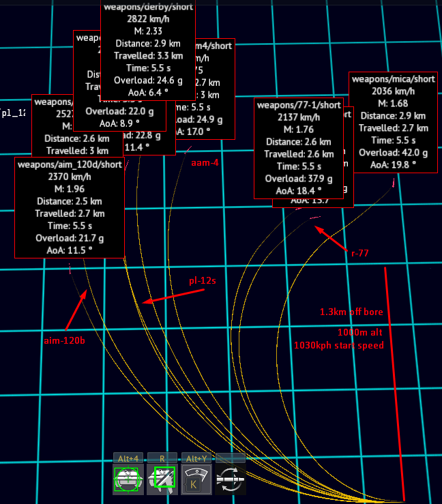Click the target lock icon under Alt+4

point(128,480)
